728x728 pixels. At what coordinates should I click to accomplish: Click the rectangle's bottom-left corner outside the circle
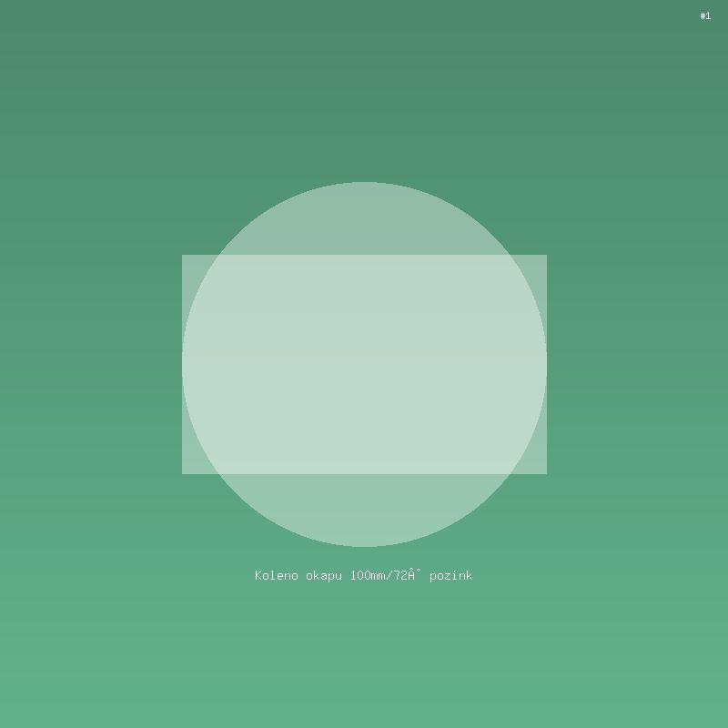click(x=191, y=465)
